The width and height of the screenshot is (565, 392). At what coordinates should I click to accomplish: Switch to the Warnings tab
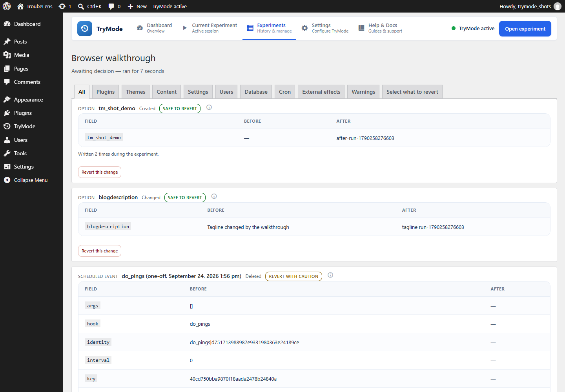pos(363,92)
